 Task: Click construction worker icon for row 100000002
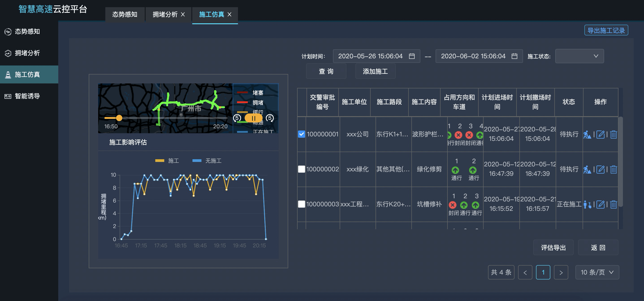point(587,170)
